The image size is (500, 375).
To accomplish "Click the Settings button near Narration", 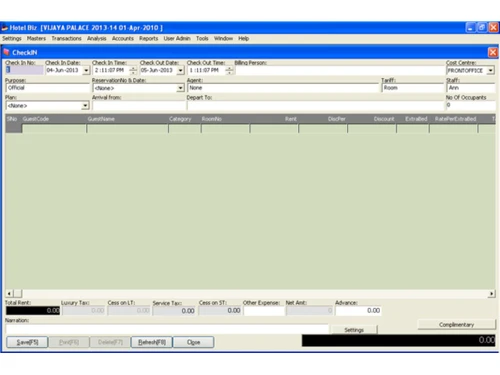I will 354,330.
